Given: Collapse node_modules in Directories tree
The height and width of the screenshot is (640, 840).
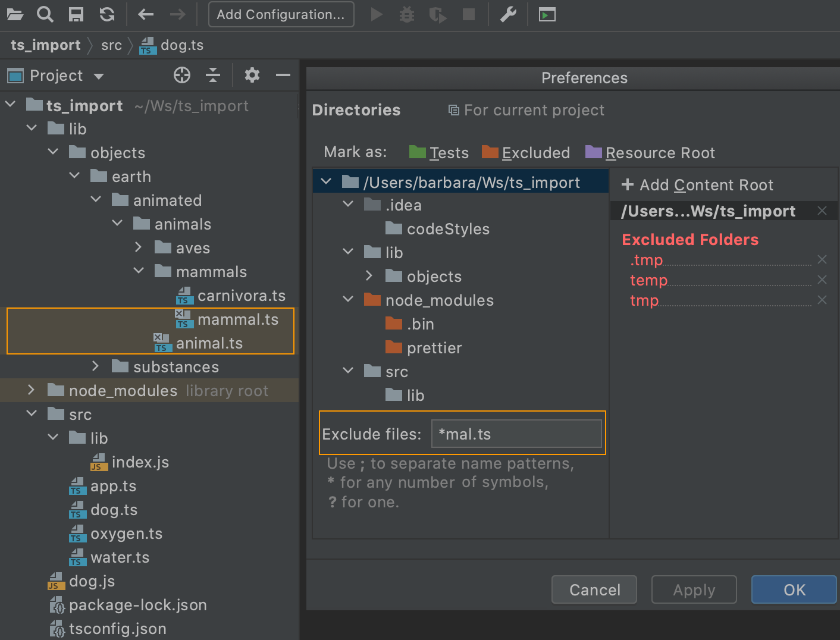Looking at the screenshot, I should [x=348, y=299].
